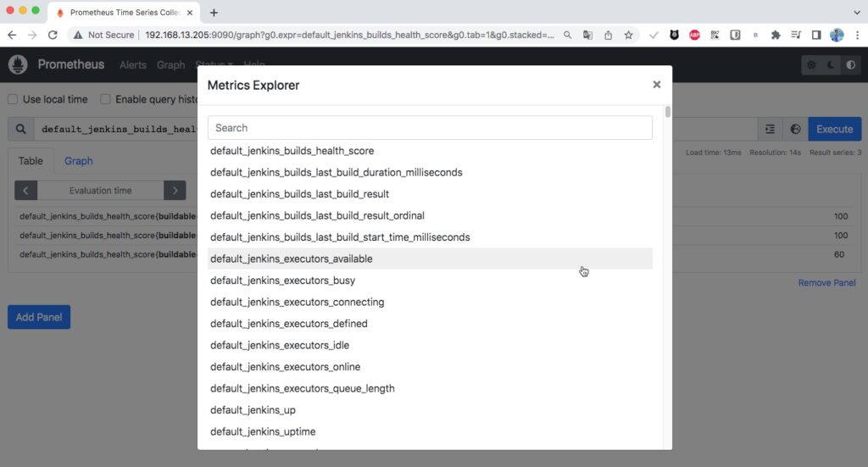The height and width of the screenshot is (467, 868).
Task: Select the light theme gear icon
Action: (x=811, y=65)
